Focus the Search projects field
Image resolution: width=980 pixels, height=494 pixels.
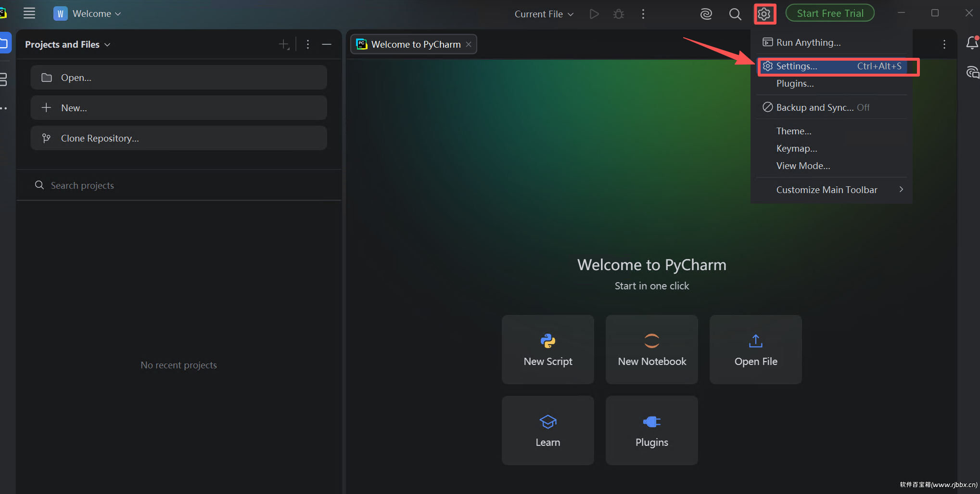(178, 185)
